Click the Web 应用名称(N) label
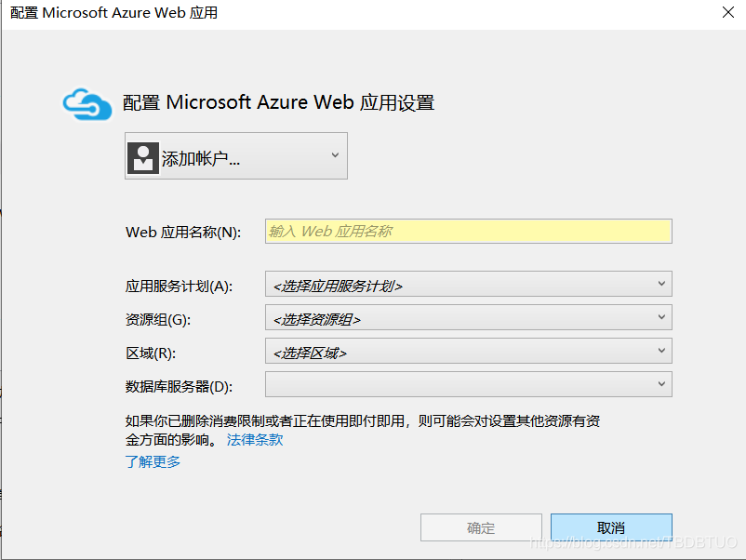 click(x=183, y=233)
